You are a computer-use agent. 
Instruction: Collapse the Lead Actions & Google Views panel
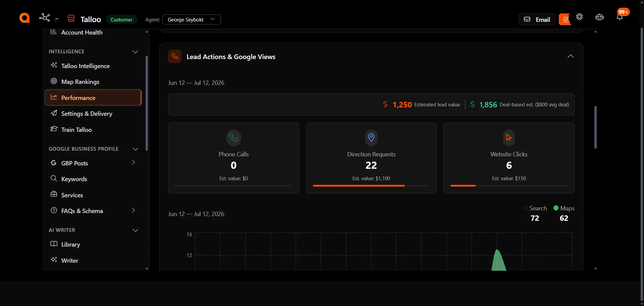pyautogui.click(x=571, y=56)
